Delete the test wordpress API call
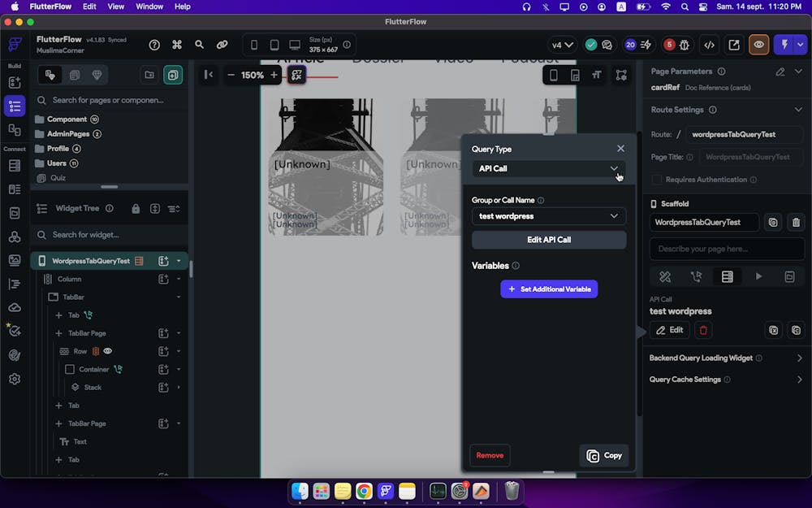 pos(704,330)
